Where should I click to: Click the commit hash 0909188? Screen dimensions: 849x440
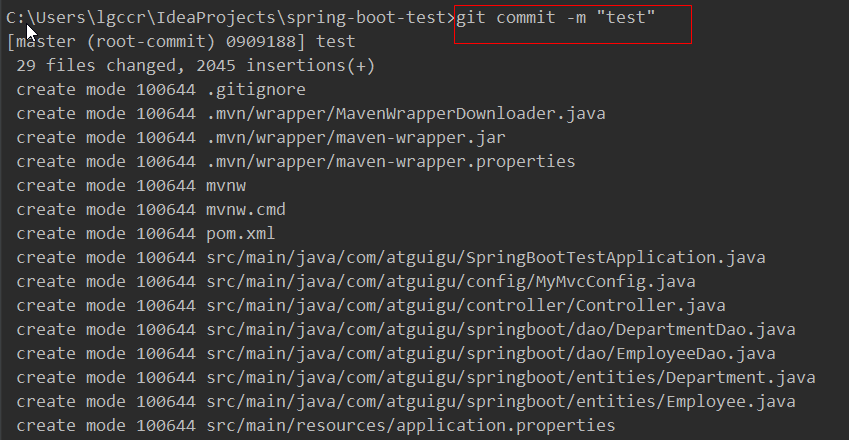pyautogui.click(x=276, y=42)
